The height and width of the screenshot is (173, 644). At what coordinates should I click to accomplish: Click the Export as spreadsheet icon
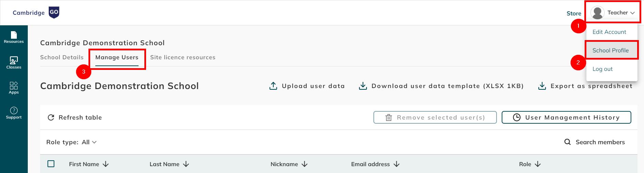pyautogui.click(x=542, y=86)
